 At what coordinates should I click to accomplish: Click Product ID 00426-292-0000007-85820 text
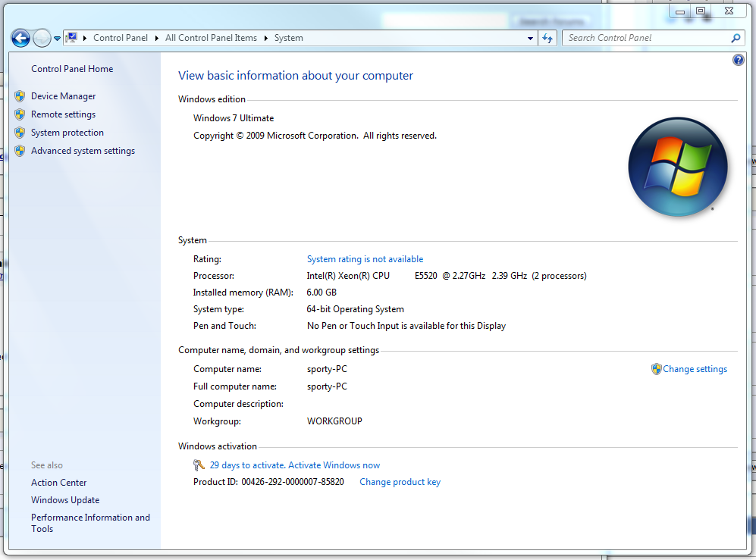click(268, 482)
